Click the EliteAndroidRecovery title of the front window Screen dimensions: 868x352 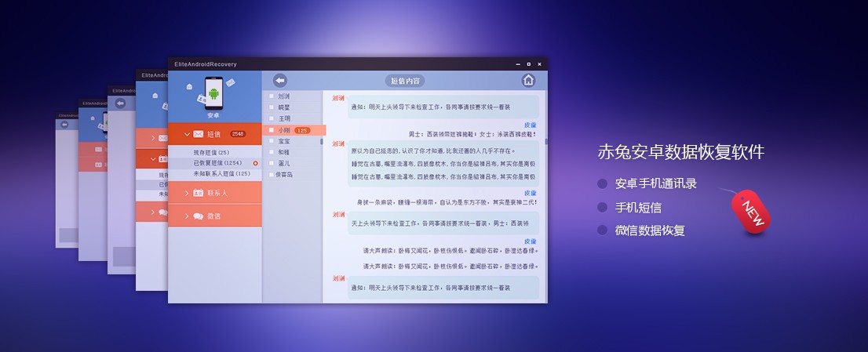pyautogui.click(x=206, y=64)
